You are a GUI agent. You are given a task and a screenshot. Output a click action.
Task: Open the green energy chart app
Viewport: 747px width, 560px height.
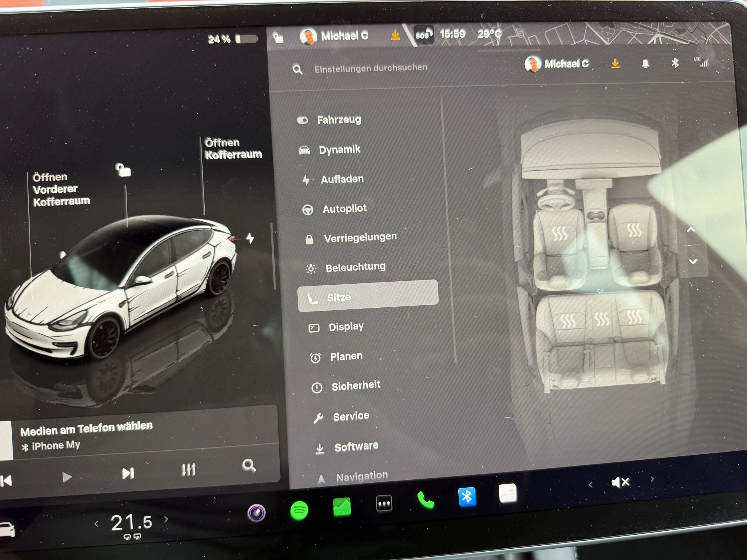coord(342,507)
